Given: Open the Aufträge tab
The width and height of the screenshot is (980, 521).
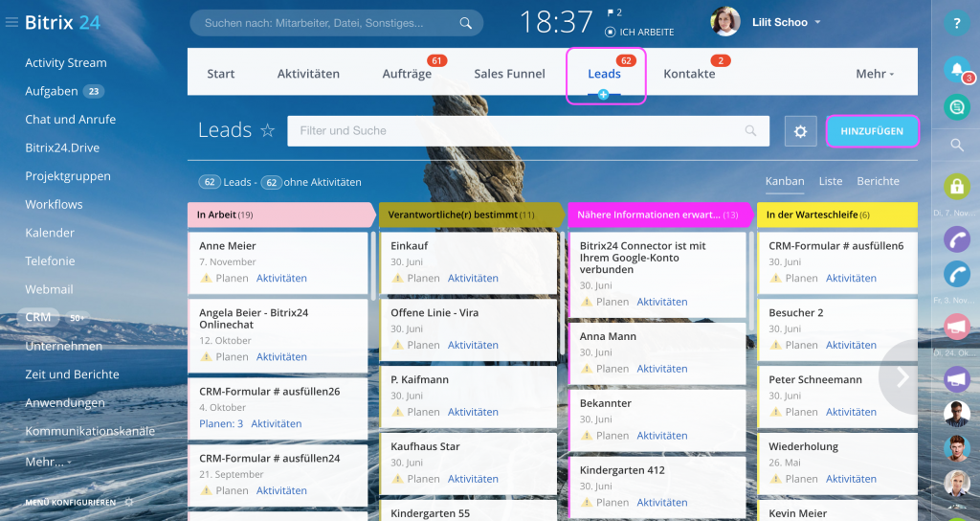Looking at the screenshot, I should click(407, 74).
